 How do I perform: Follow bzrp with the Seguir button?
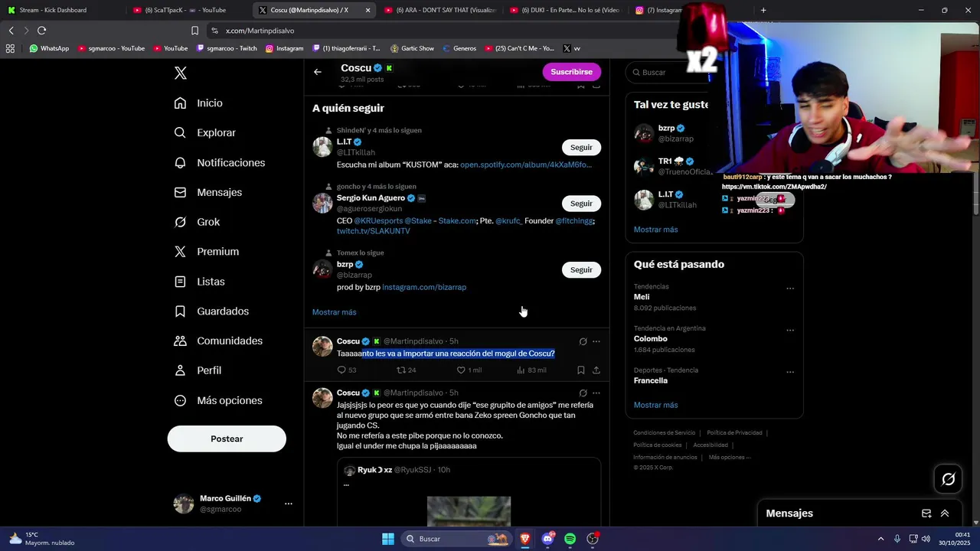tap(581, 270)
